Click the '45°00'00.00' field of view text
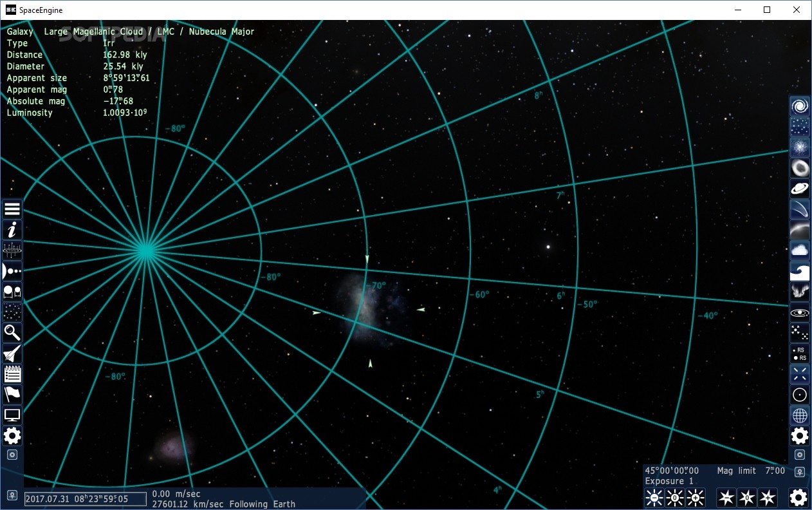This screenshot has height=510, width=812. tap(672, 471)
